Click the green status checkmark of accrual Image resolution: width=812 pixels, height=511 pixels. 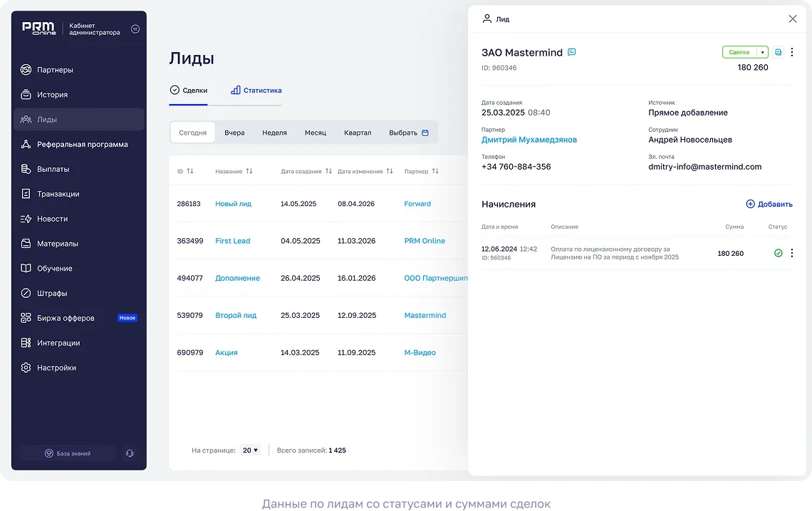[778, 253]
